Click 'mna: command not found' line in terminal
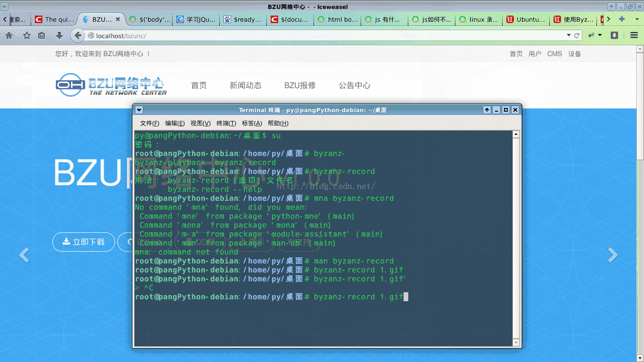The width and height of the screenshot is (644, 362). click(187, 252)
